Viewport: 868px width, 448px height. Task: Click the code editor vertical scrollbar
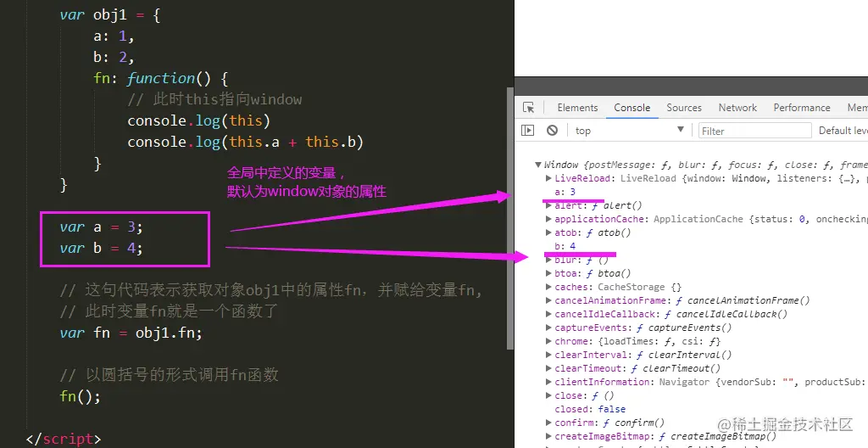(x=509, y=218)
